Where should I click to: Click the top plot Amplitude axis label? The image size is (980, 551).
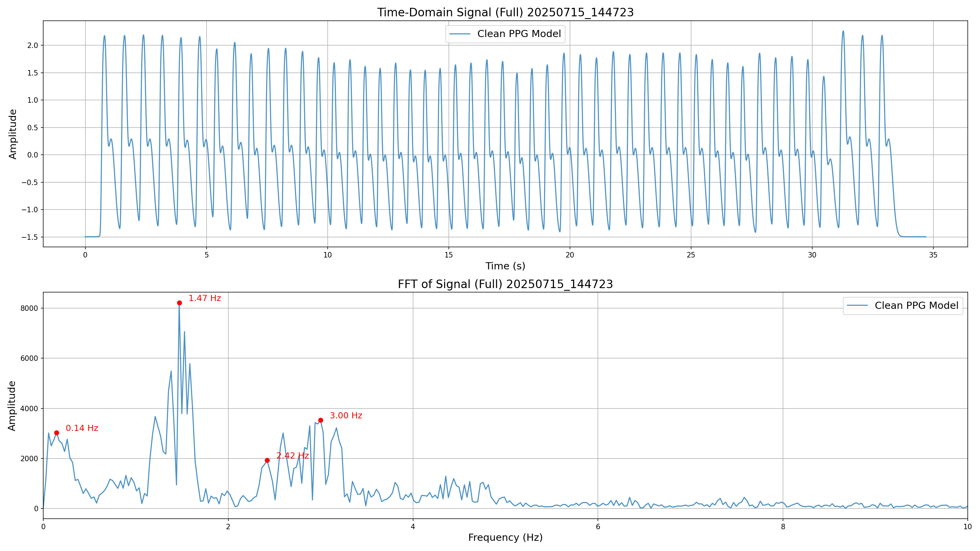(x=13, y=134)
